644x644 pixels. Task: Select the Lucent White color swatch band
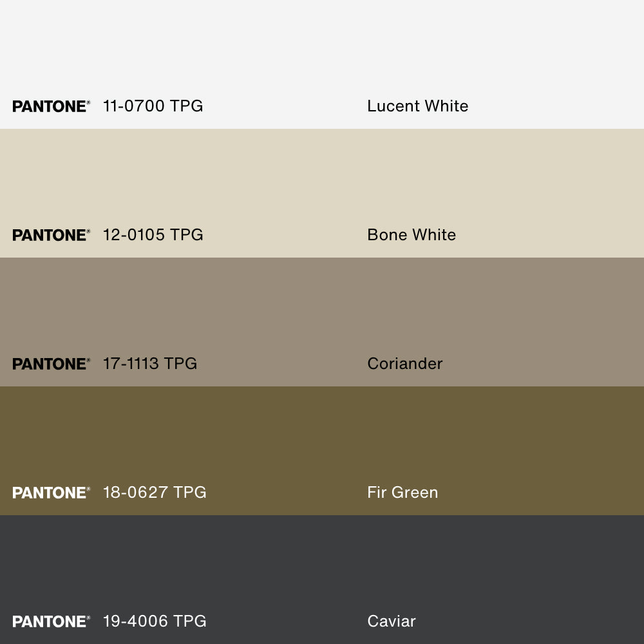[322, 52]
